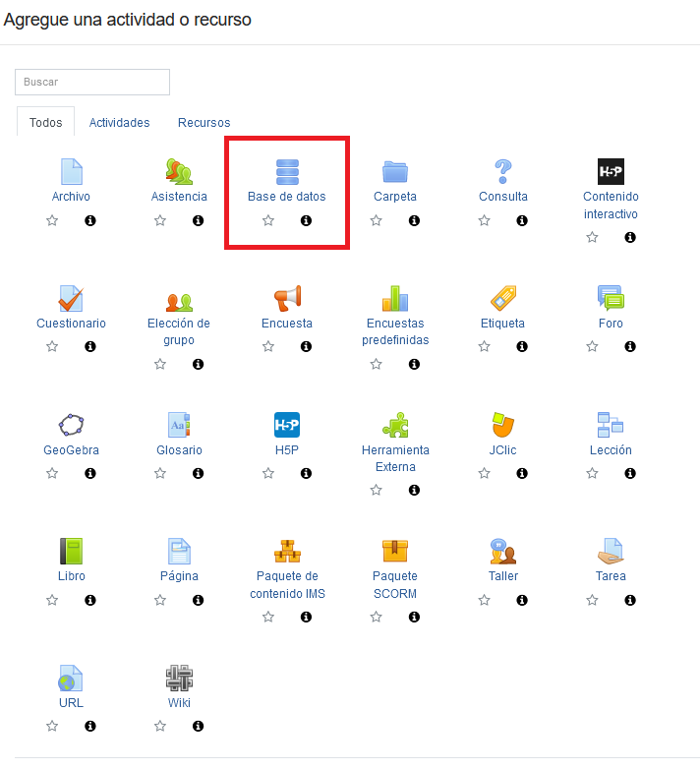Switch to the Recursos tab
This screenshot has width=700, height=770.
pos(204,123)
